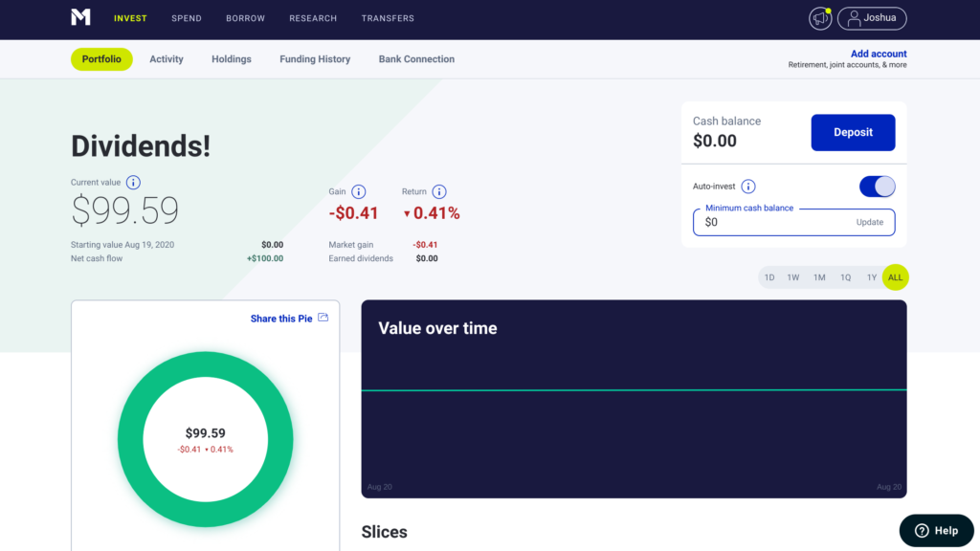This screenshot has height=551, width=980.
Task: Select the ALL time range
Action: 895,277
